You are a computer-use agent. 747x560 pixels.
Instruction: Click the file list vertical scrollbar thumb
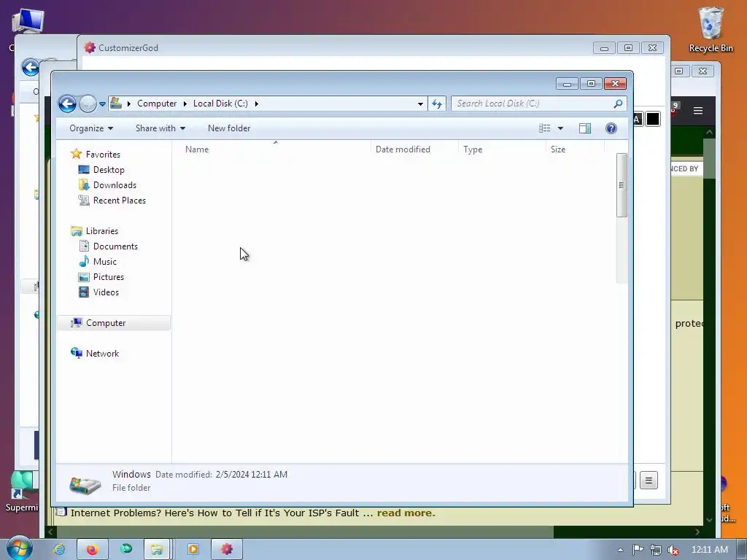tap(622, 185)
